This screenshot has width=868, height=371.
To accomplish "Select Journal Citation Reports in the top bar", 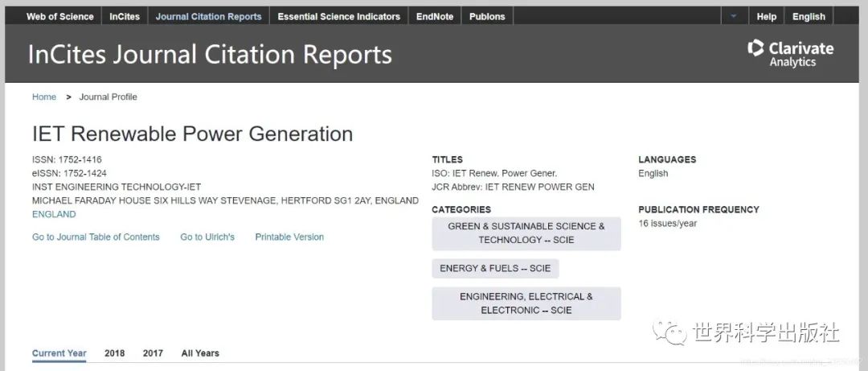I will pos(208,16).
